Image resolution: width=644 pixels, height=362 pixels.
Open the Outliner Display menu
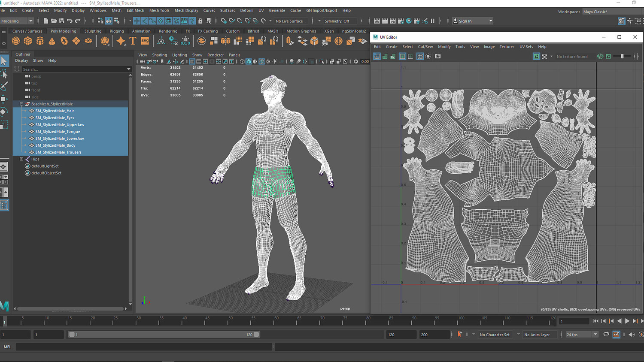coord(21,60)
